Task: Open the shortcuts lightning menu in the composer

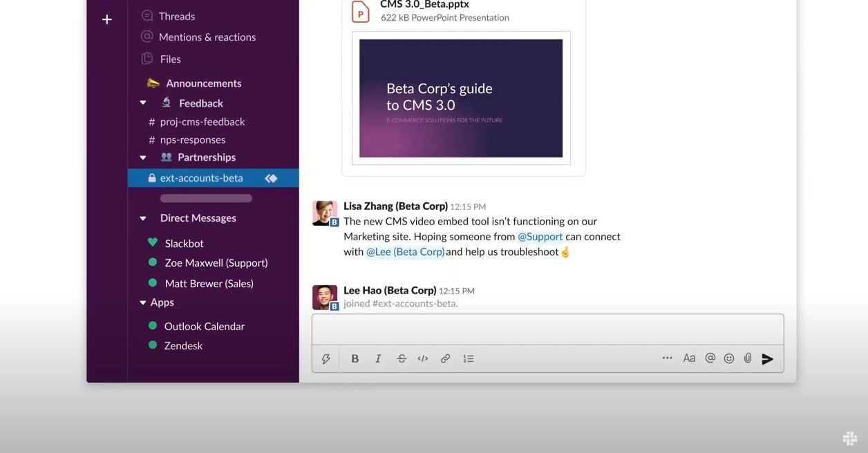Action: (325, 358)
